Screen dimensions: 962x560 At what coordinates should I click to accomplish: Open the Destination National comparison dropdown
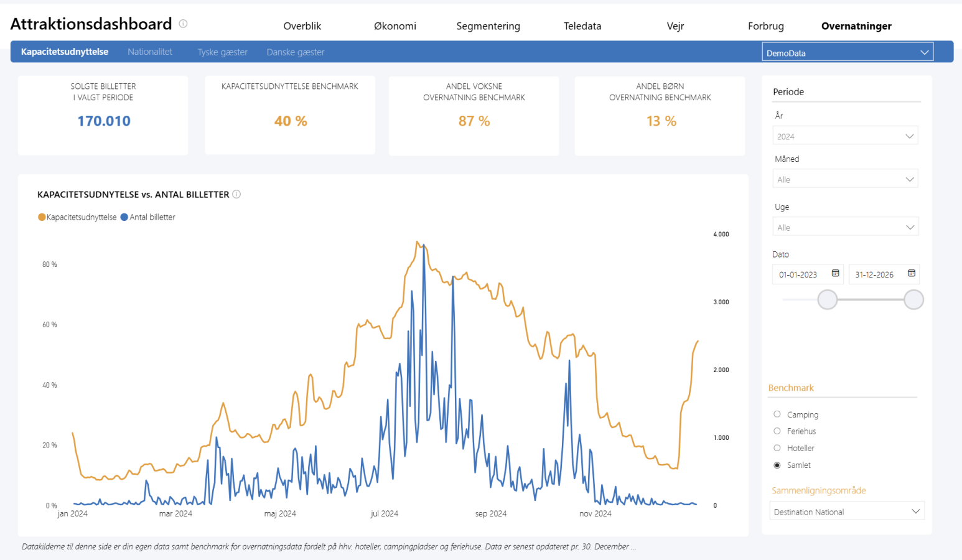tap(847, 511)
